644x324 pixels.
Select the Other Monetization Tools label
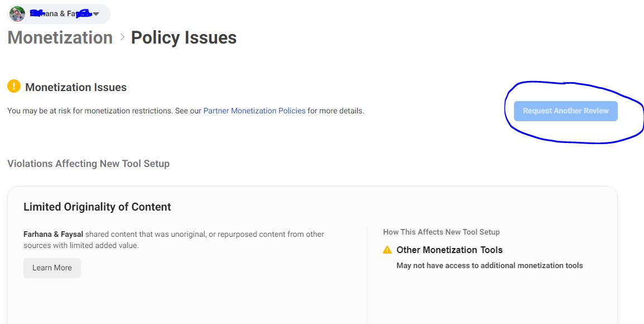449,250
